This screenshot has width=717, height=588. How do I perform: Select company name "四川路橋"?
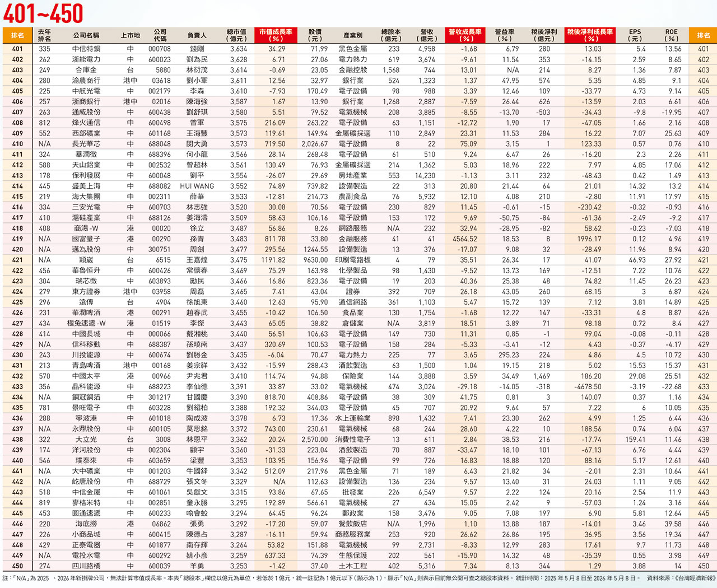[x=86, y=566]
